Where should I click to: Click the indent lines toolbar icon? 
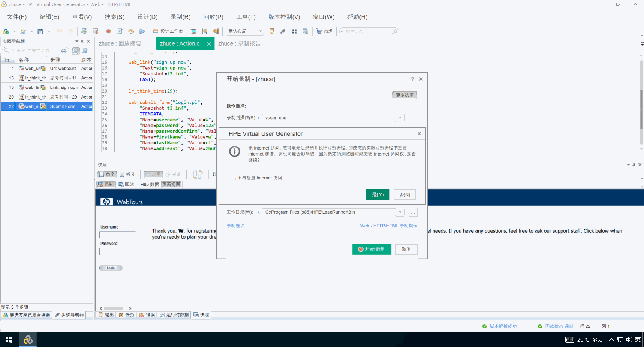(193, 31)
